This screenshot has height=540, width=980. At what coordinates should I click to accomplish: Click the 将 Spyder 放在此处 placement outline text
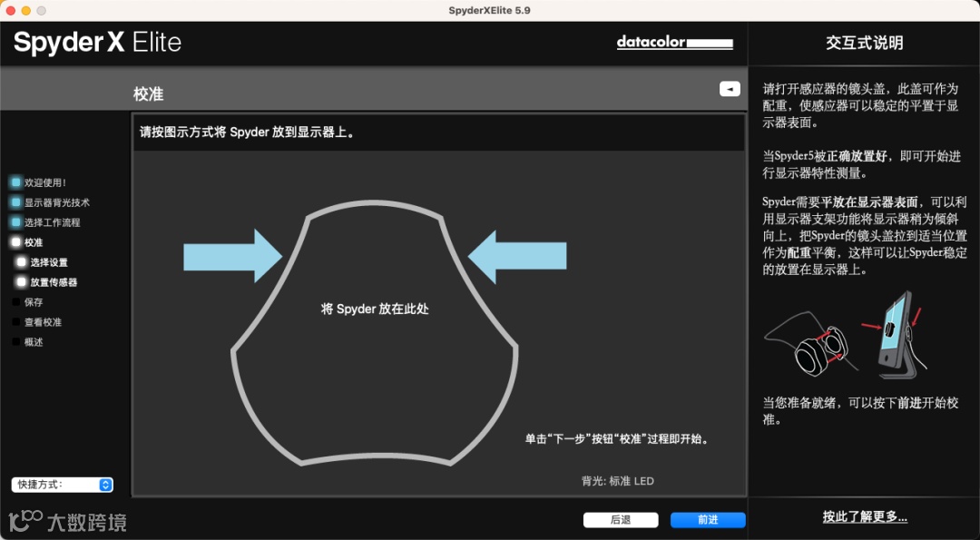coord(375,309)
